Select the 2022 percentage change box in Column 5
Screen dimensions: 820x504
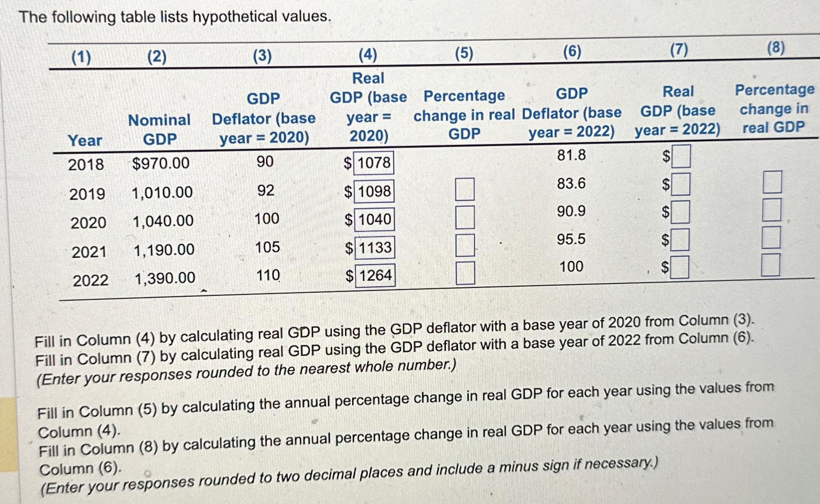pos(465,271)
